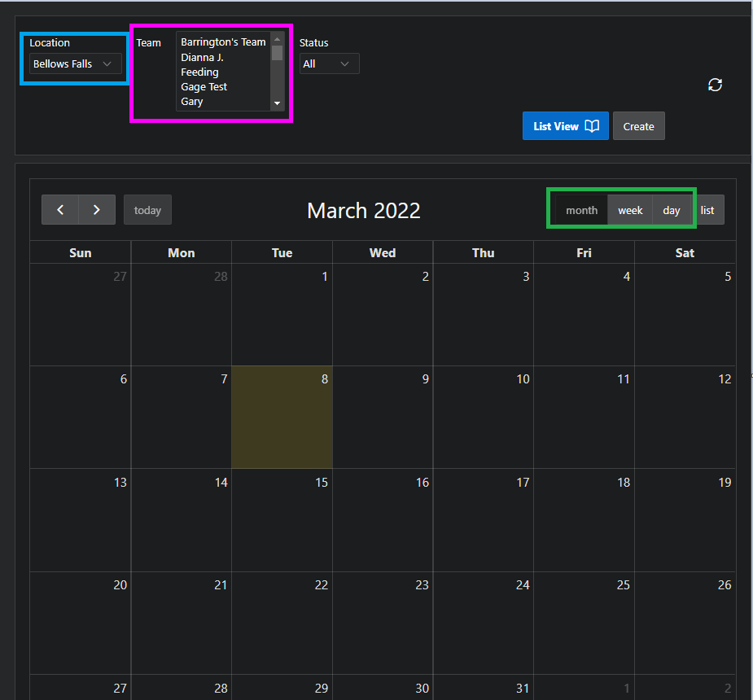The width and height of the screenshot is (753, 700).
Task: Switch to day view
Action: [672, 210]
